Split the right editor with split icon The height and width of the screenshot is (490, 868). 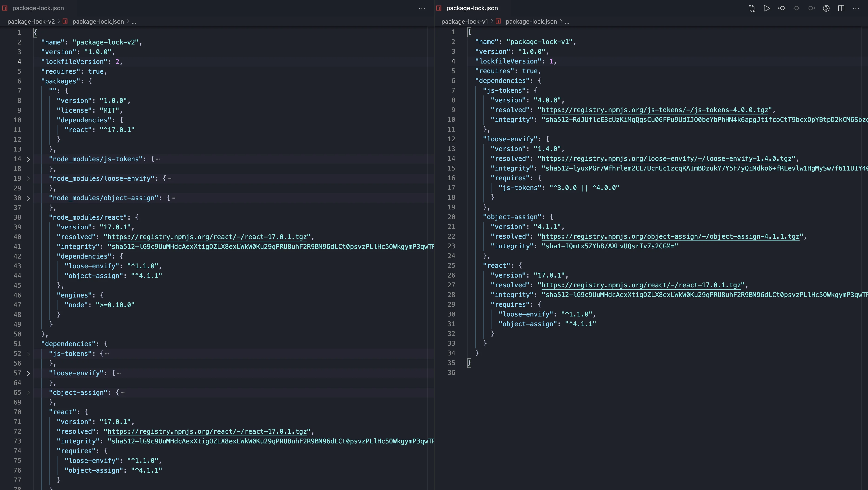click(x=841, y=8)
